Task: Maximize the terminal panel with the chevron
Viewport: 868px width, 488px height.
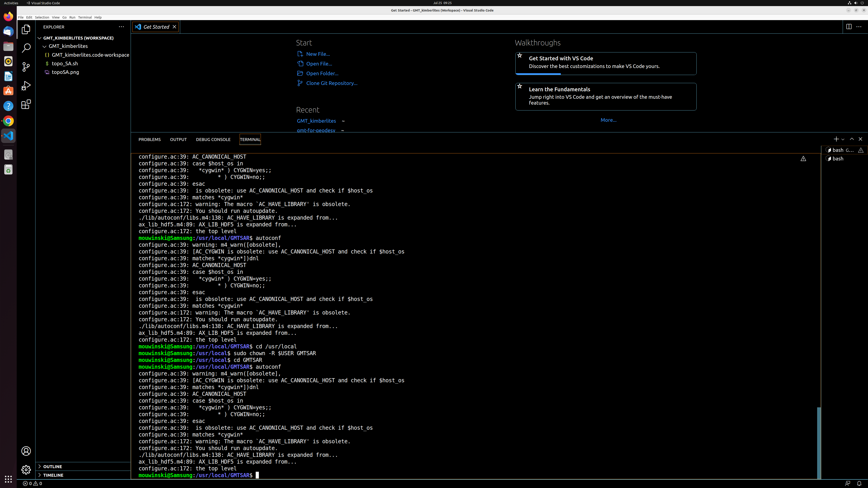Action: tap(851, 139)
